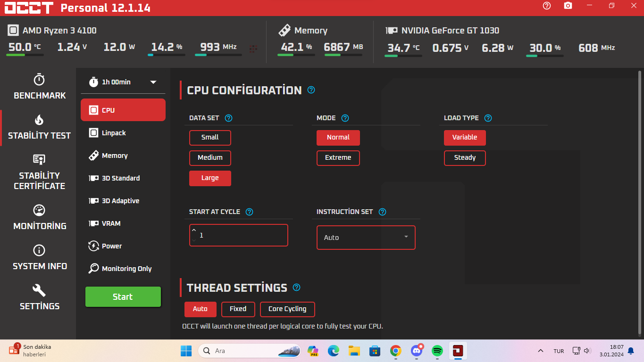Click the green Start button
The height and width of the screenshot is (362, 644).
(x=123, y=297)
